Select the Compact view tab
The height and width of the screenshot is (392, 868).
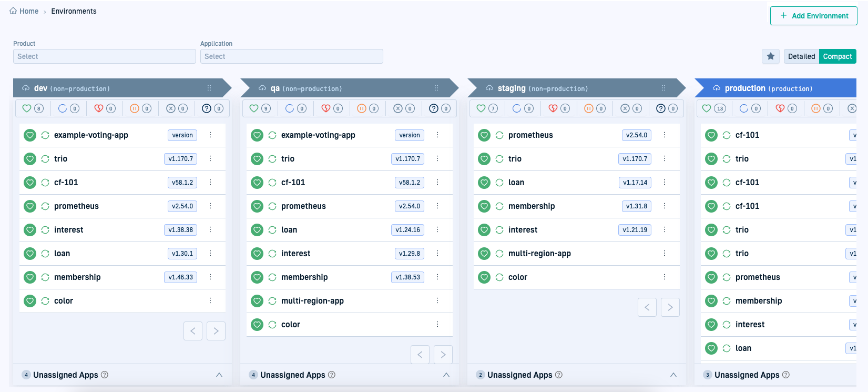tap(837, 56)
